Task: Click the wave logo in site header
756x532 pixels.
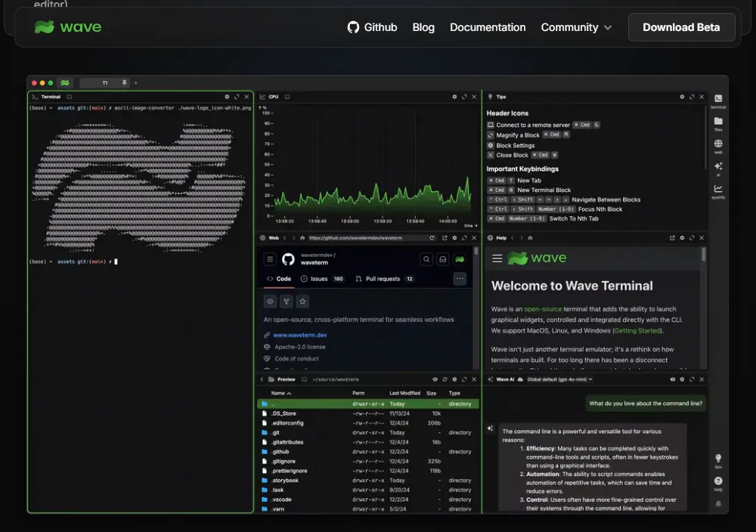Action: point(68,27)
